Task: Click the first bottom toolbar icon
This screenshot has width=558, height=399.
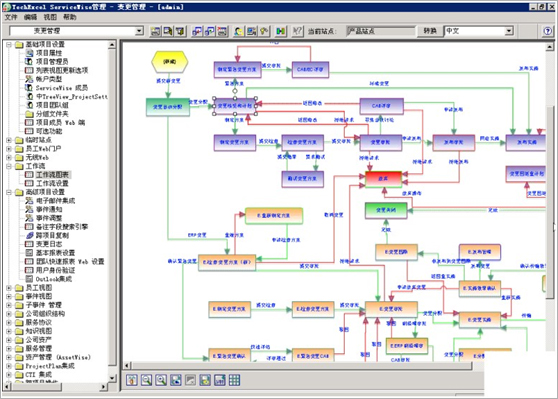Action: pyautogui.click(x=132, y=380)
